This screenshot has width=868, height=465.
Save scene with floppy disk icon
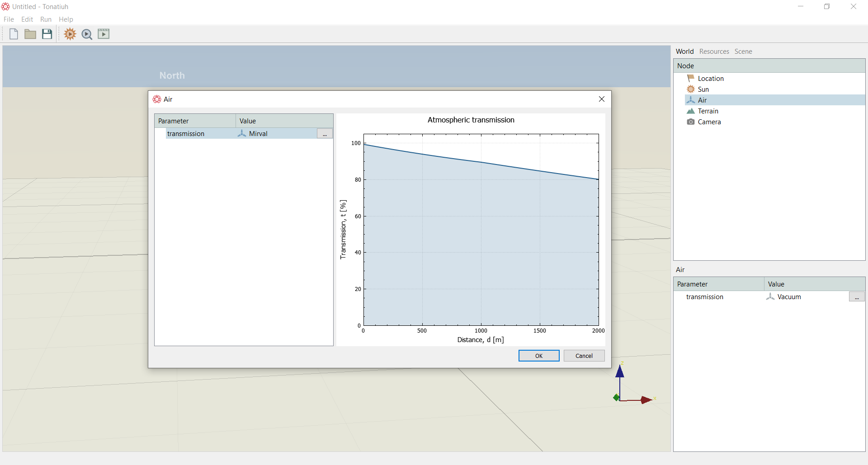click(47, 34)
